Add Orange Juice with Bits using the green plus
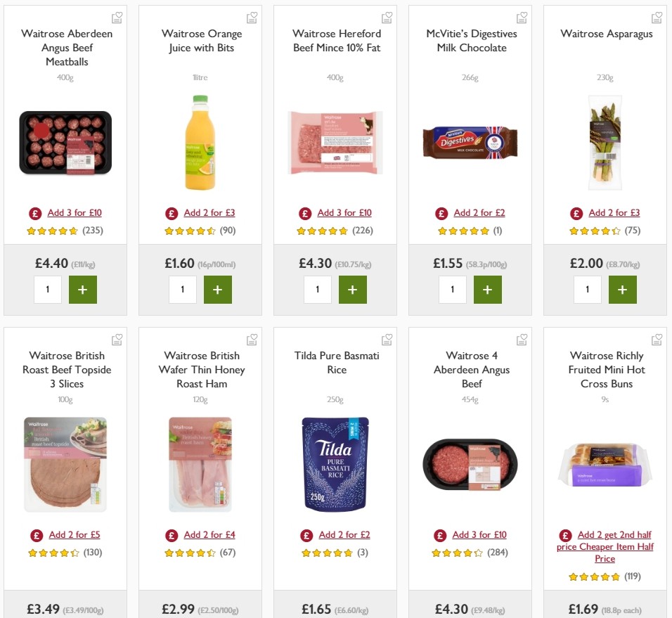 pos(218,289)
